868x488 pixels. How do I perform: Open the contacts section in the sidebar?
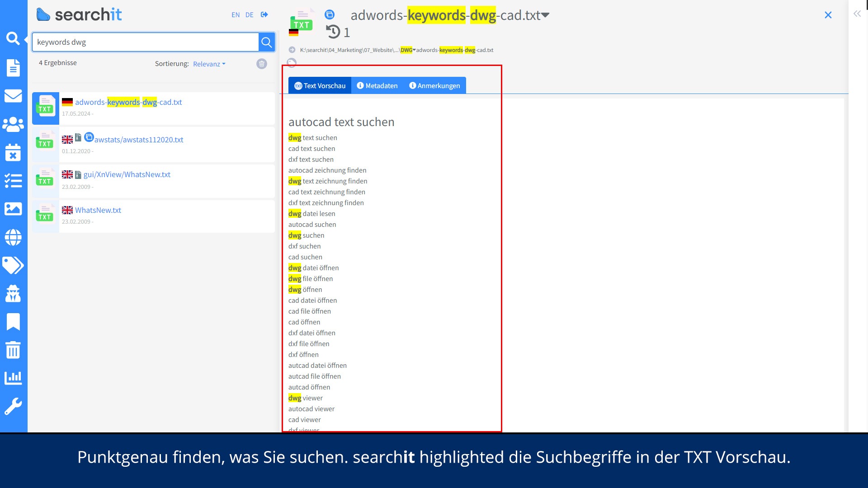click(13, 124)
